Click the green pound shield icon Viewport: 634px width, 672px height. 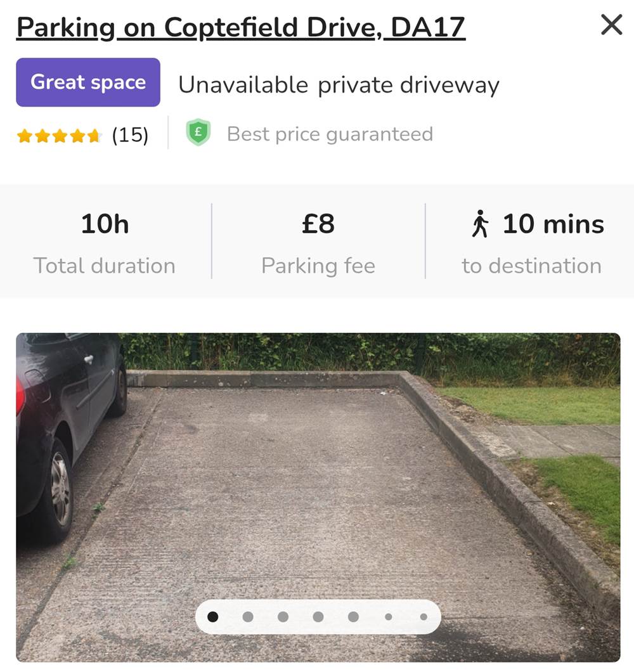[198, 134]
